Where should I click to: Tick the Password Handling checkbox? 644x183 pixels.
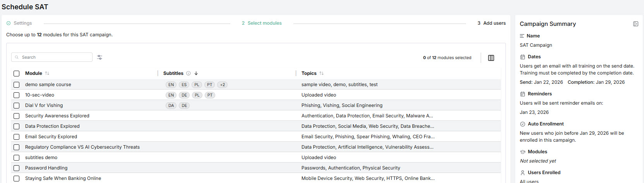point(16,168)
